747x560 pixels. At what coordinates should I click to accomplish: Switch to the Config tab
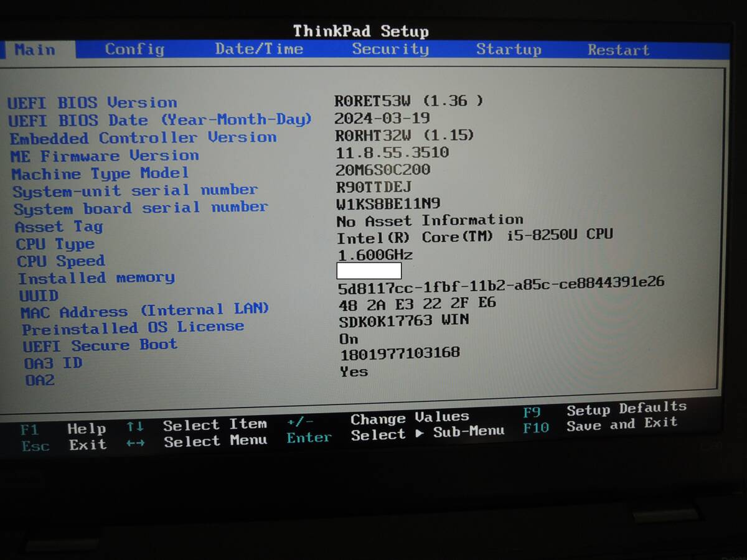tap(134, 49)
